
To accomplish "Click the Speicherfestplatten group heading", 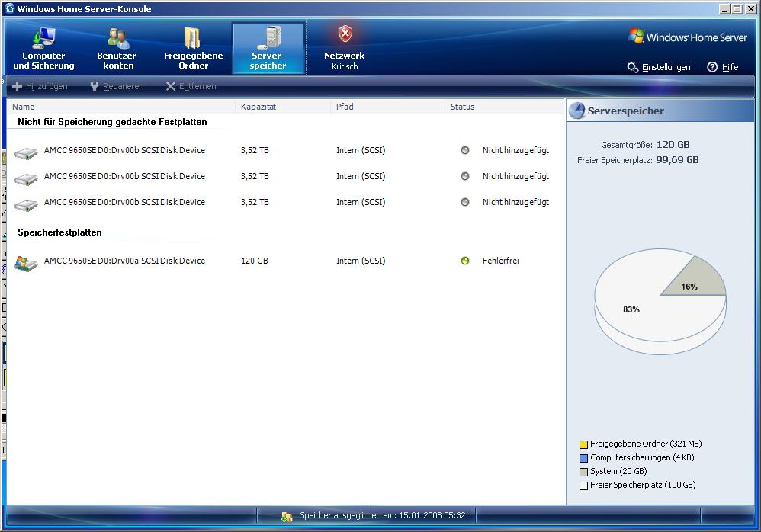I will coord(59,232).
